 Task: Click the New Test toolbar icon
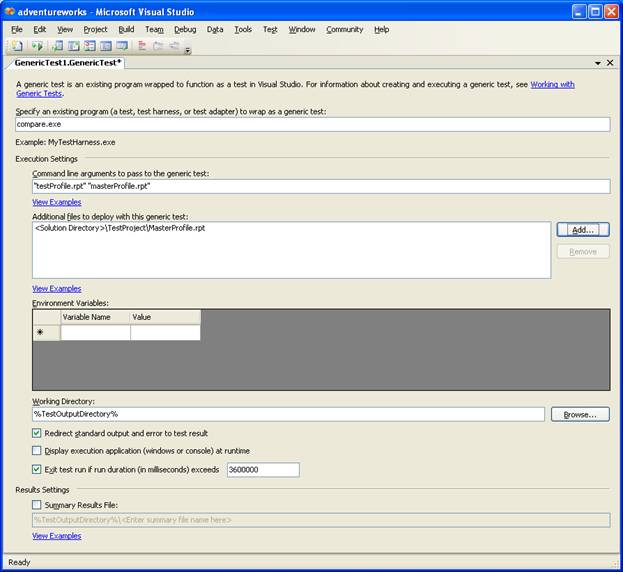[17, 46]
